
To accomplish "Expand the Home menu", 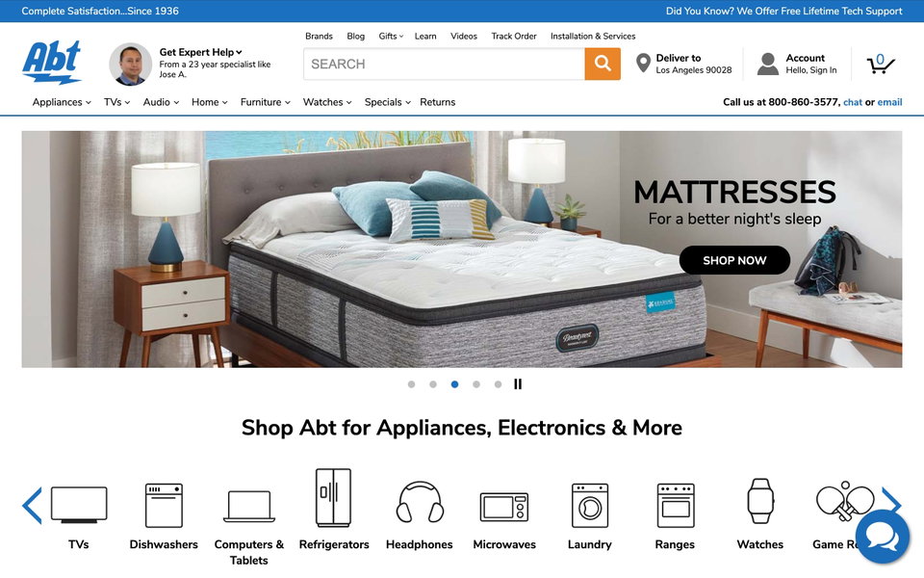I will (x=209, y=102).
